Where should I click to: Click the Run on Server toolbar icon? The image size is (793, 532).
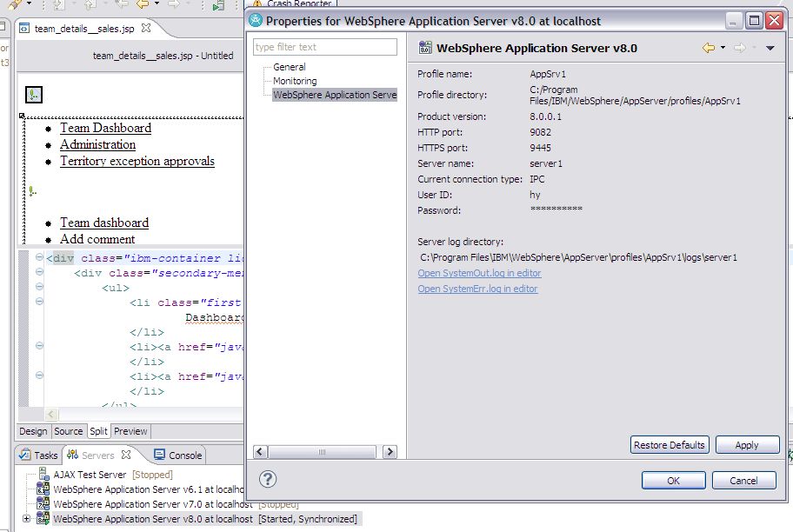tap(218, 5)
